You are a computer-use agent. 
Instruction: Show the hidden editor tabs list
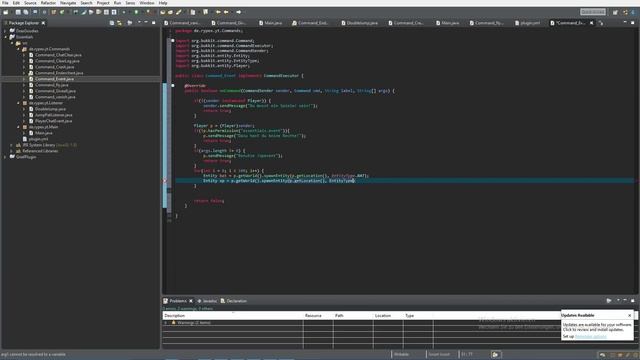click(601, 23)
